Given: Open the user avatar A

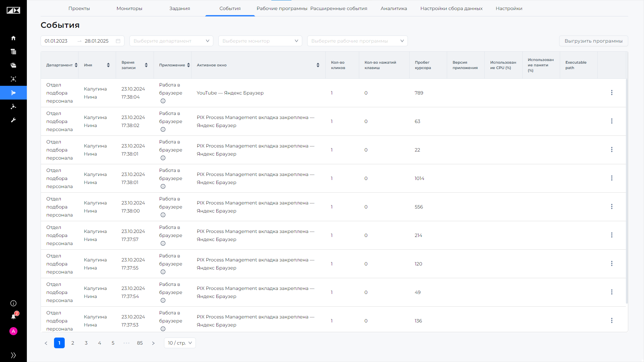Looking at the screenshot, I should (x=13, y=331).
